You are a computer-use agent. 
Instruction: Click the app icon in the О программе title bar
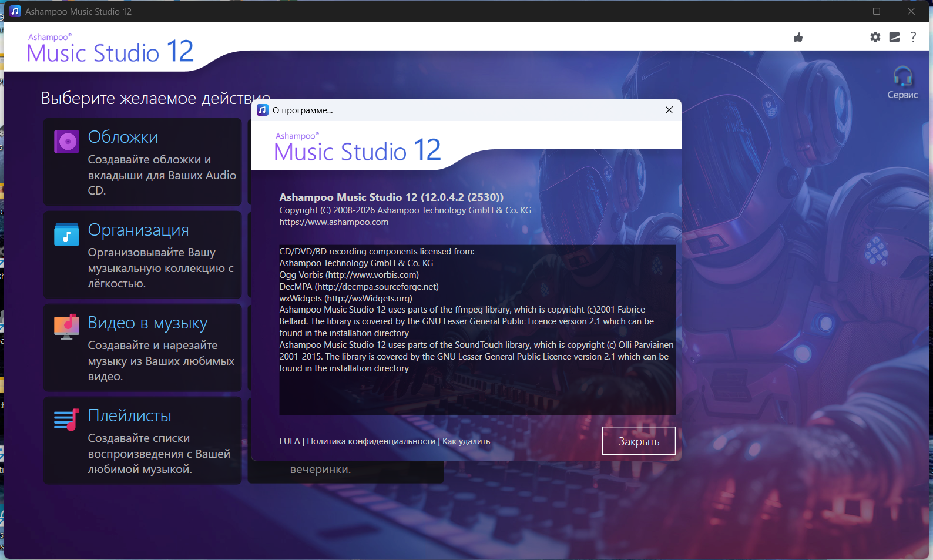pyautogui.click(x=263, y=110)
